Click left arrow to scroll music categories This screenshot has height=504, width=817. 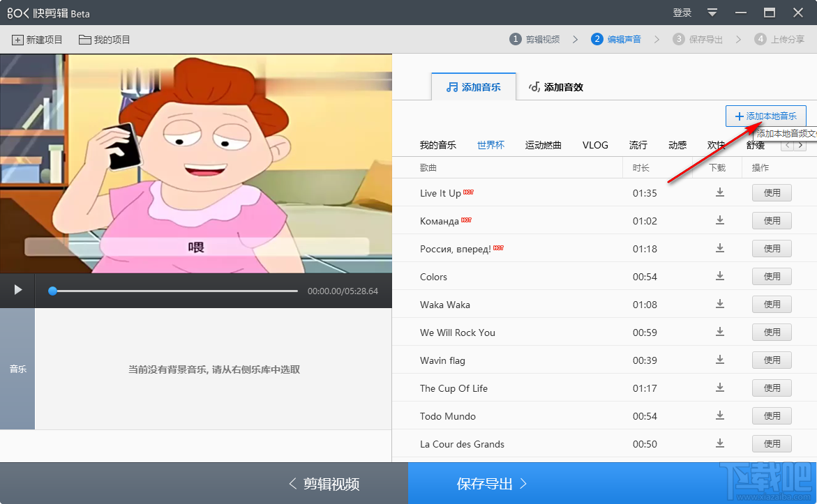[x=787, y=145]
